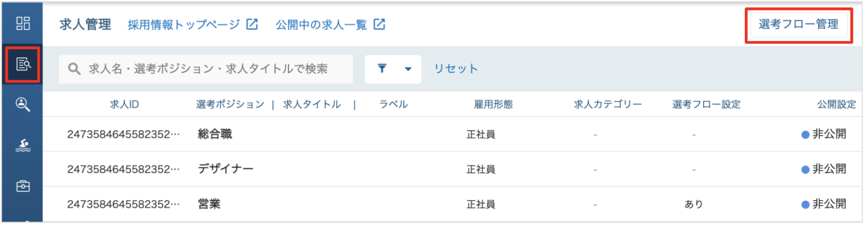Sort by 選考ポジション column header
Screen dimensions: 868x227
[x=230, y=104]
